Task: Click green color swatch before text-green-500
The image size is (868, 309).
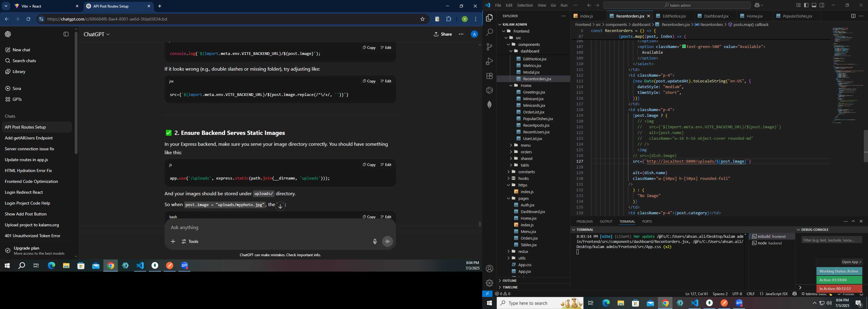Action: click(684, 46)
